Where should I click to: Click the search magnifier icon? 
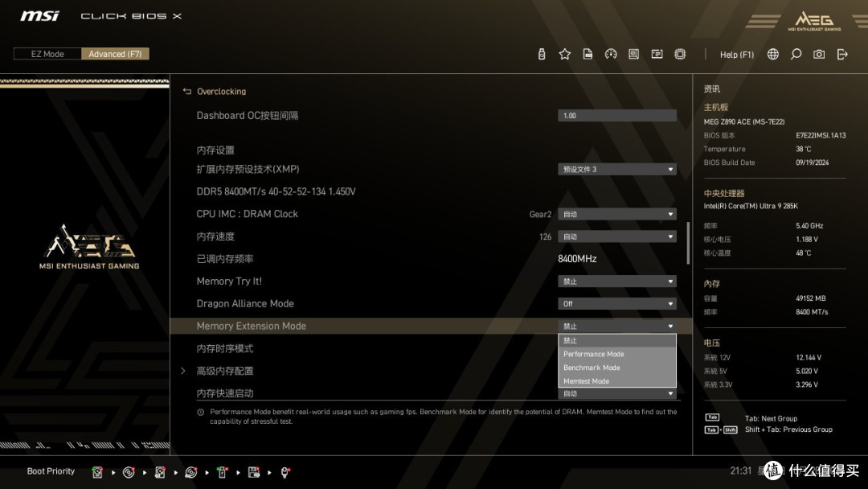click(796, 54)
